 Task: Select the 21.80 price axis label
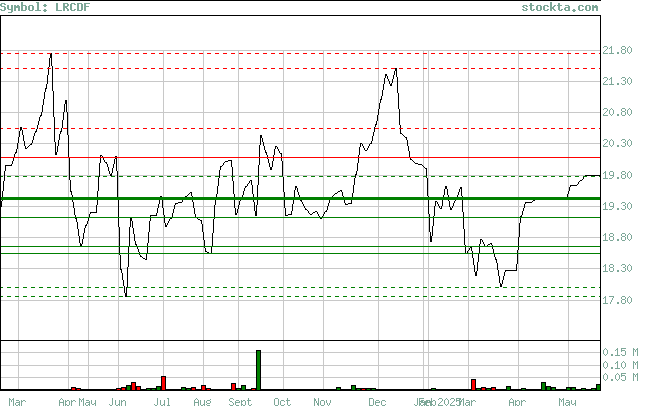[617, 50]
